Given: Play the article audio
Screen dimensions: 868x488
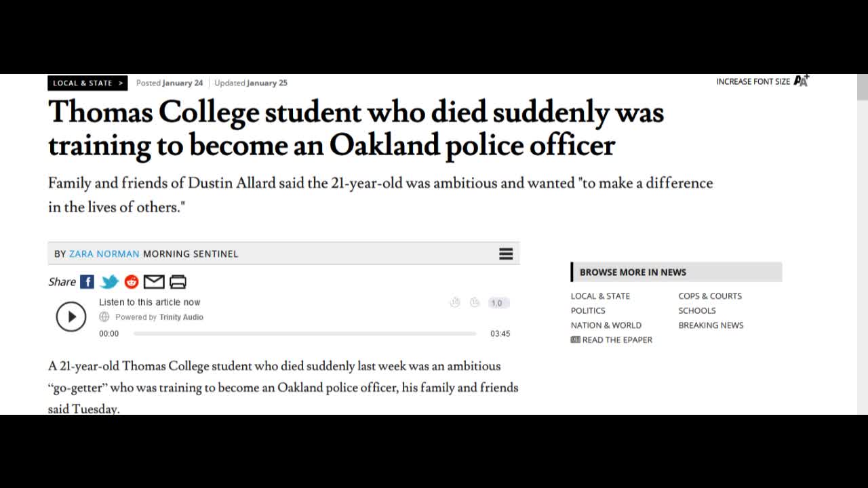Looking at the screenshot, I should tap(71, 317).
